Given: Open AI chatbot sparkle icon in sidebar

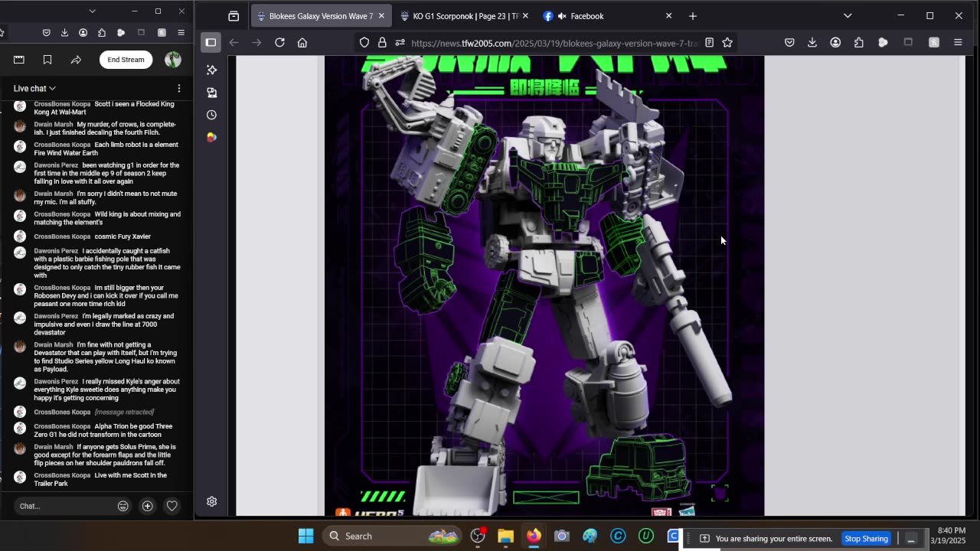Looking at the screenshot, I should [x=212, y=70].
